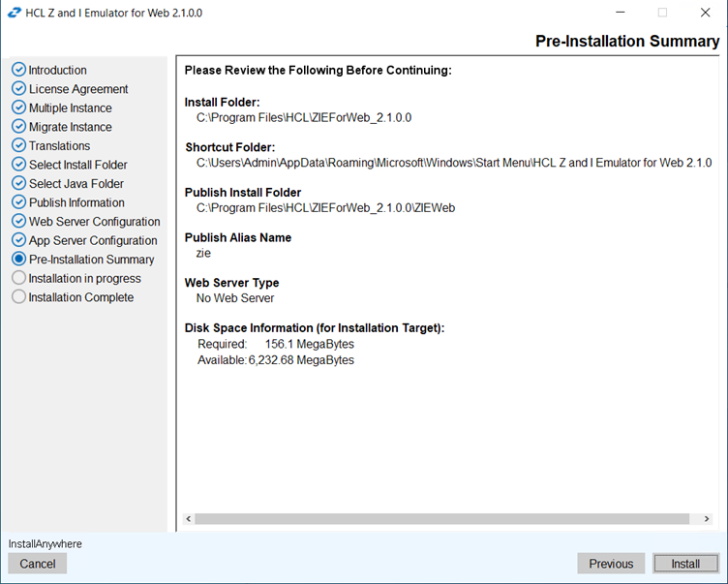The height and width of the screenshot is (584, 728).
Task: Click the Introduction step checkmark icon
Action: pos(18,69)
